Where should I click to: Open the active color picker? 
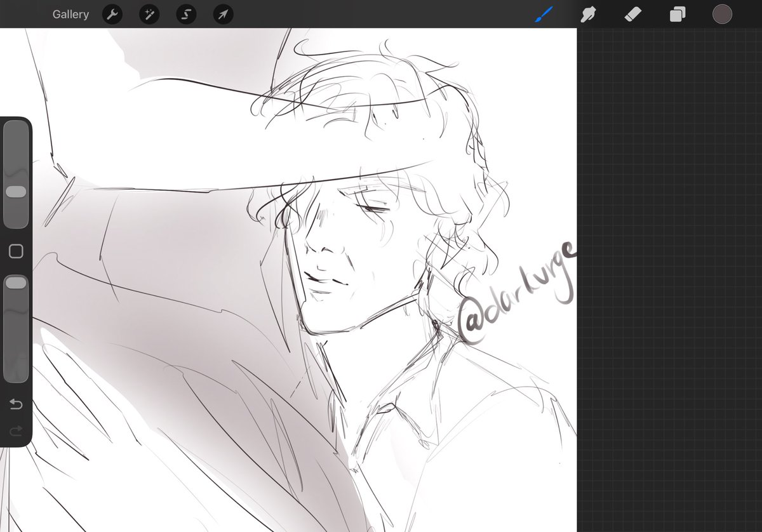click(x=722, y=14)
